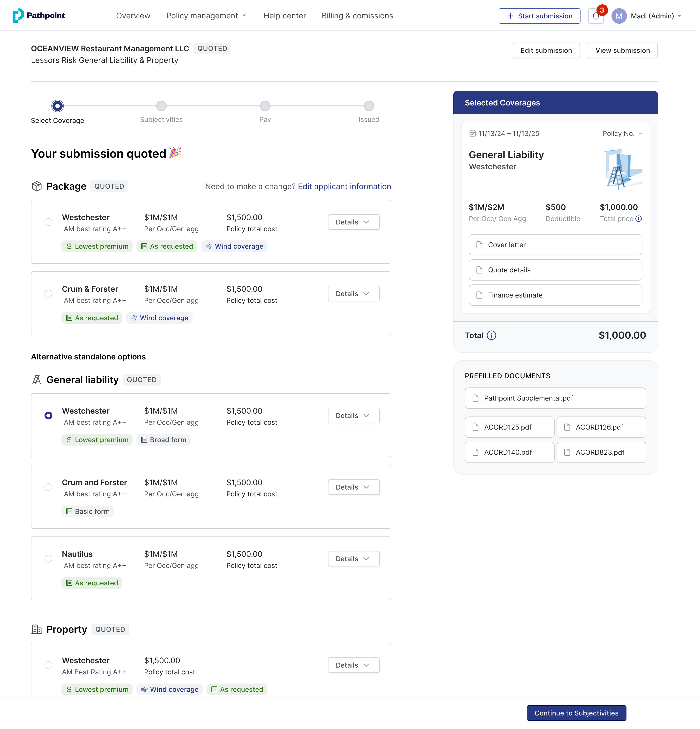Click the Subjectivities step marker

click(x=161, y=106)
